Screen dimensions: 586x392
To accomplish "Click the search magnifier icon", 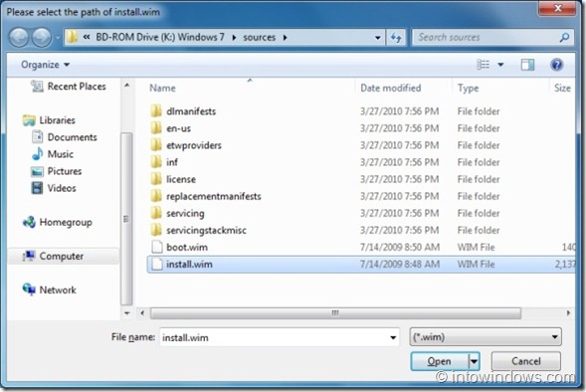I will pos(564,38).
